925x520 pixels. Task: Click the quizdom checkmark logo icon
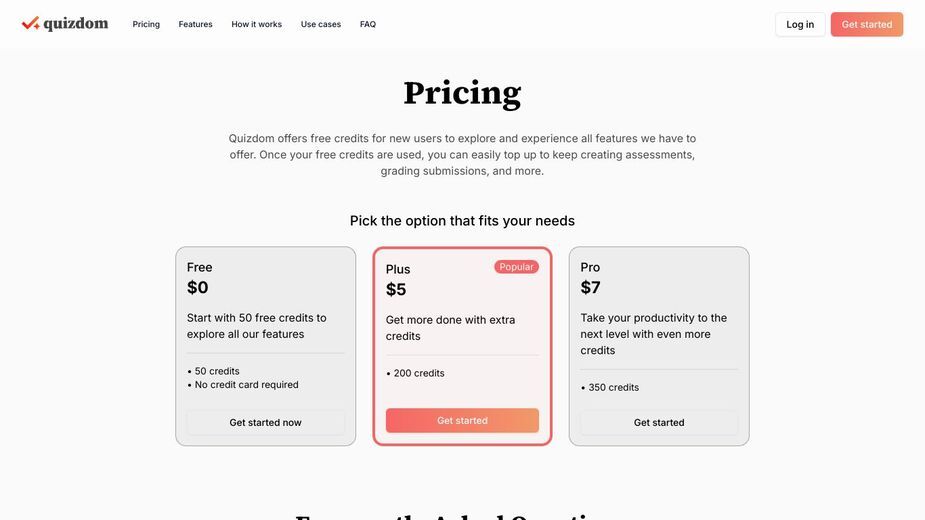(31, 24)
